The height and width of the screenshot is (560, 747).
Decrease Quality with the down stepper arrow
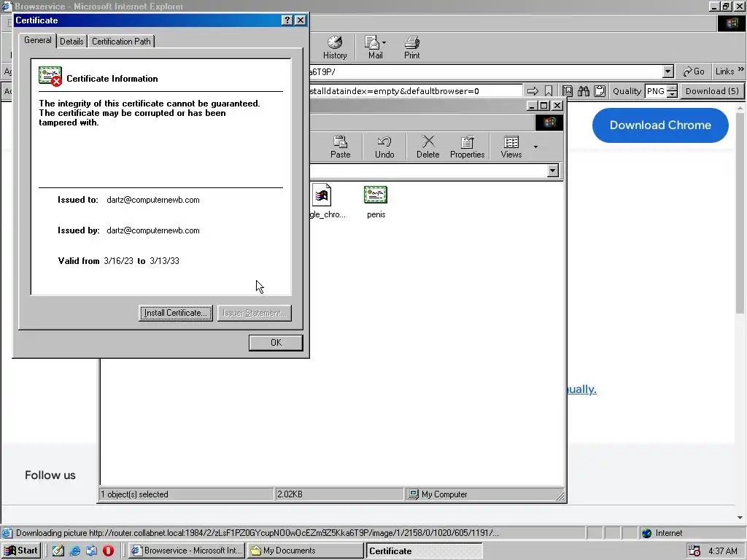(x=672, y=94)
